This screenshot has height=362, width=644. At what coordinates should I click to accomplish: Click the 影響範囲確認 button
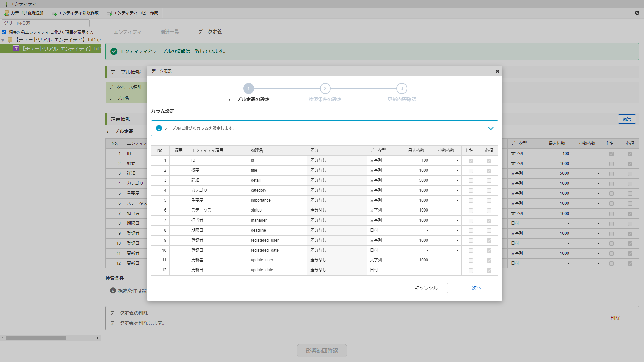click(322, 351)
